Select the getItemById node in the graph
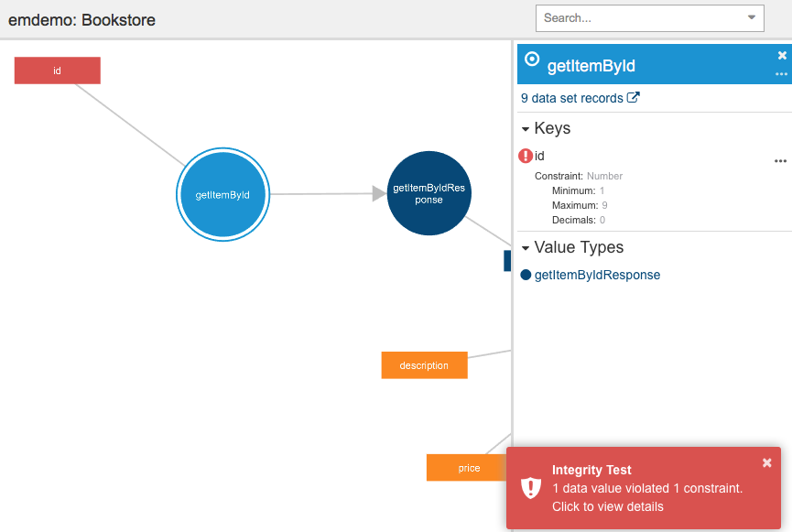792x532 pixels. [222, 194]
